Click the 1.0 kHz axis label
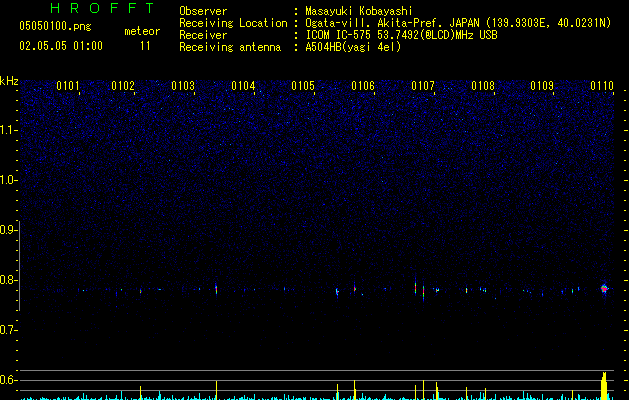This screenshot has width=629, height=400. [x=7, y=180]
